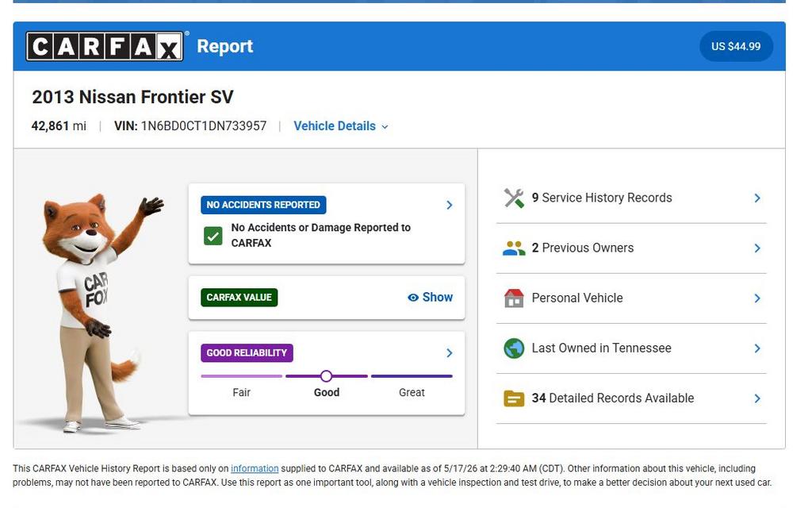Open the Last Owned in Tennessee arrow
Screen dimensions: 812x508
[757, 348]
